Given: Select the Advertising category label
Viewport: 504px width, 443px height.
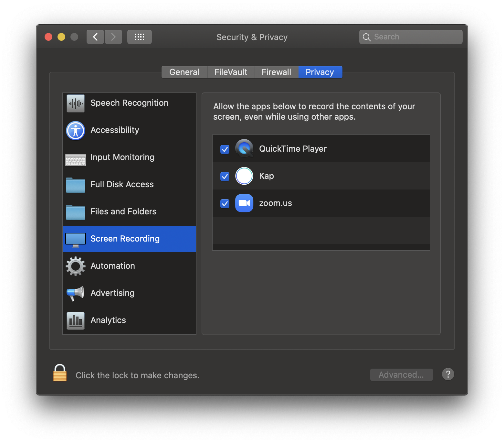Looking at the screenshot, I should click(112, 293).
